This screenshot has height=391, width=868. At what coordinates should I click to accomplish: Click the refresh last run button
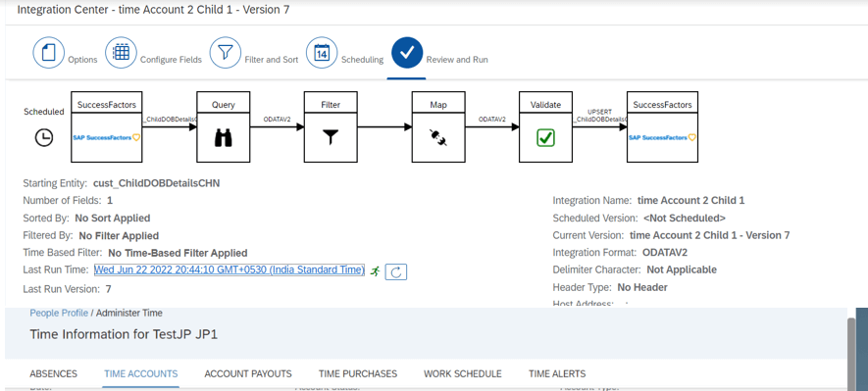point(396,271)
